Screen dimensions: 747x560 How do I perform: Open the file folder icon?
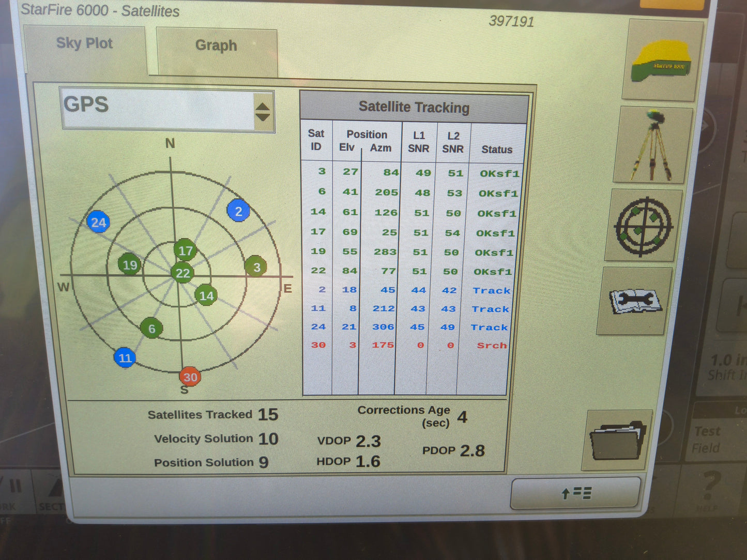click(x=618, y=440)
